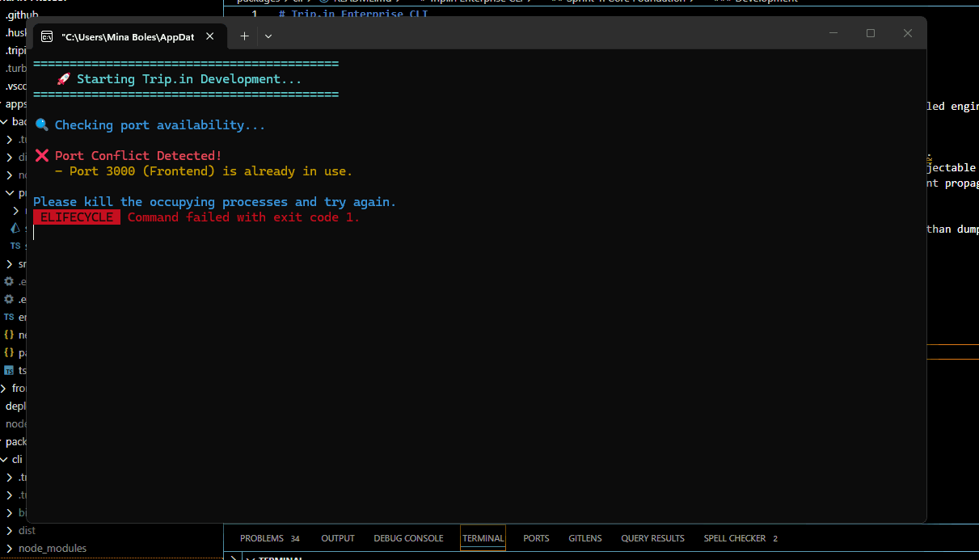Viewport: 979px width, 560px height.
Task: Open the OUTPUT panel tab
Action: pyautogui.click(x=338, y=538)
